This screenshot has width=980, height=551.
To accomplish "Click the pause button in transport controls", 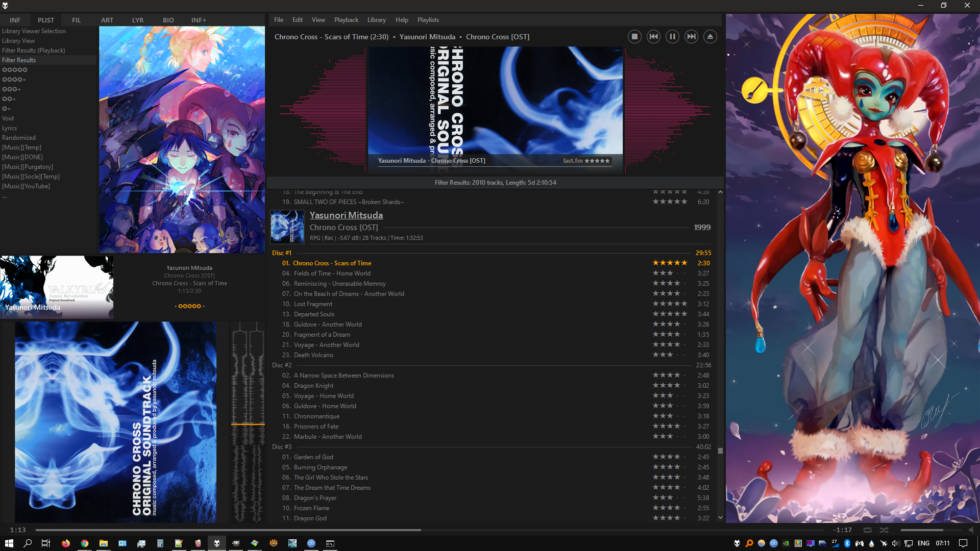I will click(671, 36).
